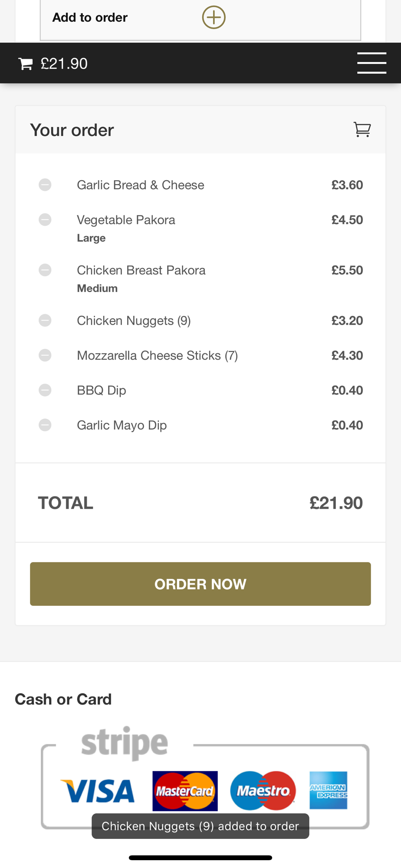Image resolution: width=401 pixels, height=868 pixels.
Task: Remove Garlic Bread & Cheese using minus icon
Action: pyautogui.click(x=45, y=185)
